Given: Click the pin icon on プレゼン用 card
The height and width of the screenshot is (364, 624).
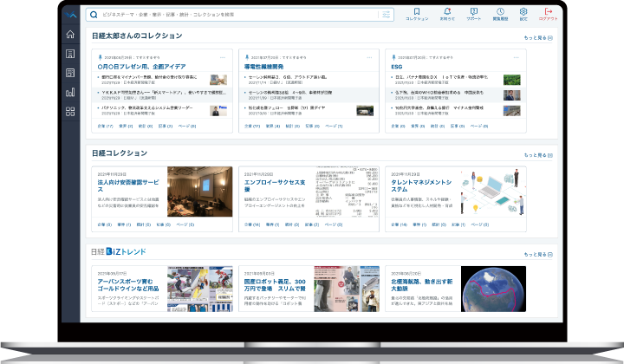Looking at the screenshot, I should [100, 58].
